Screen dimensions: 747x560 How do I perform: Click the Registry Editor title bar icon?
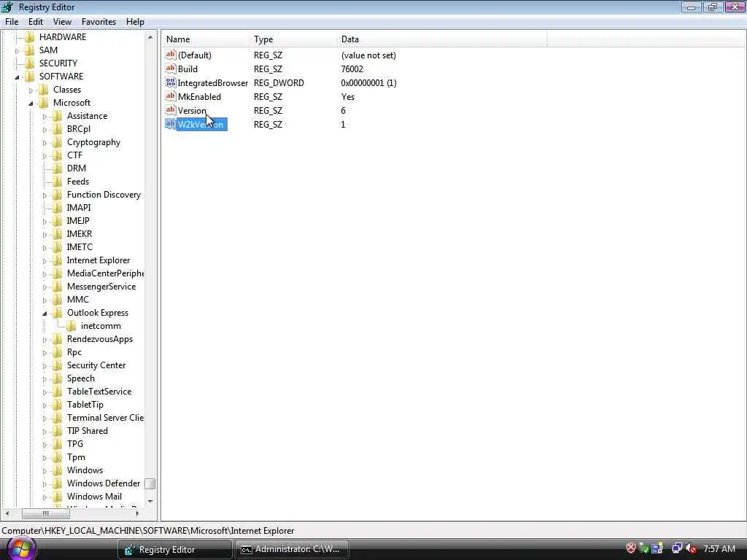(x=7, y=7)
